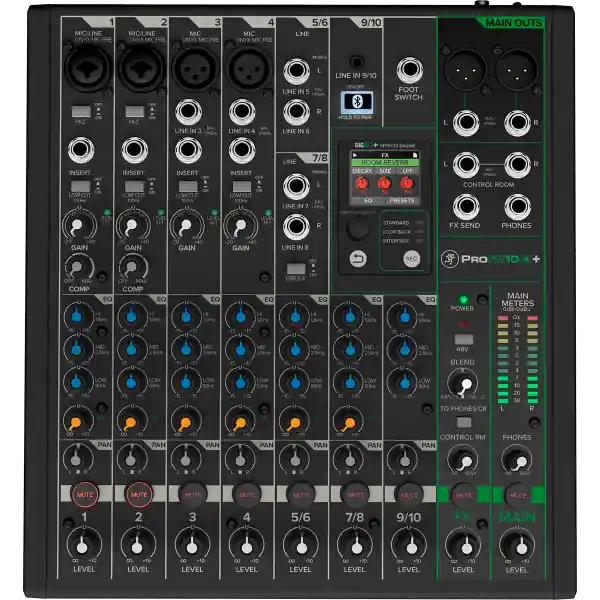Click the FOOT SWITCH jack

[410, 70]
